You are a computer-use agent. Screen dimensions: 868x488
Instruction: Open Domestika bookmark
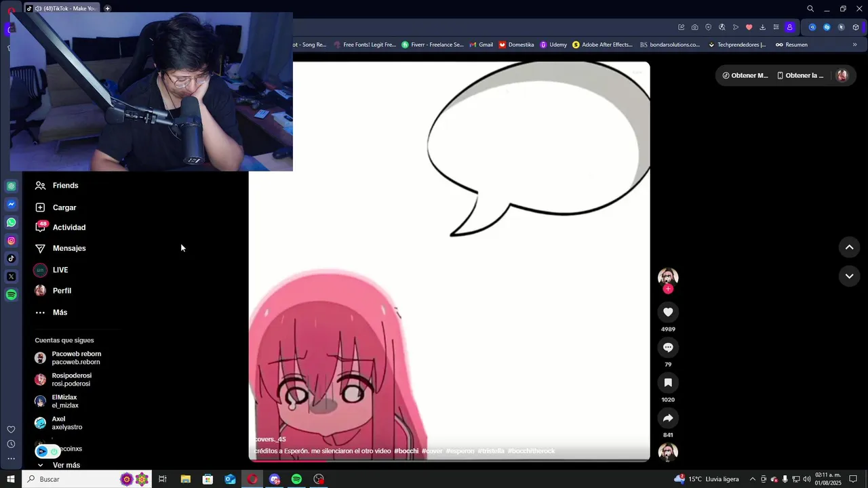[x=517, y=45]
